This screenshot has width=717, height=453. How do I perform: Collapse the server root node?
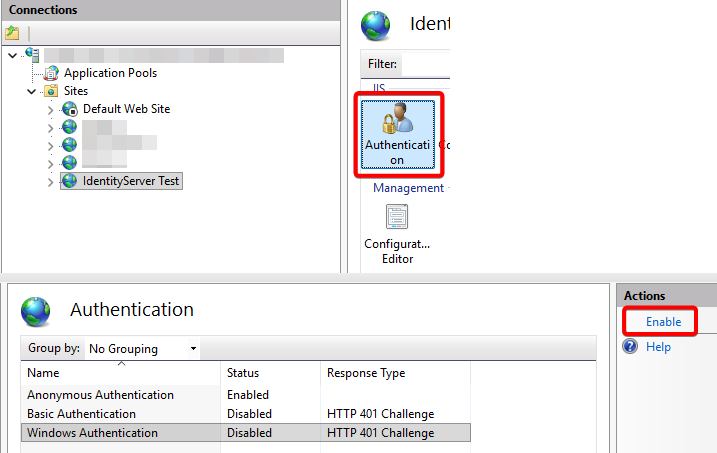[12, 55]
